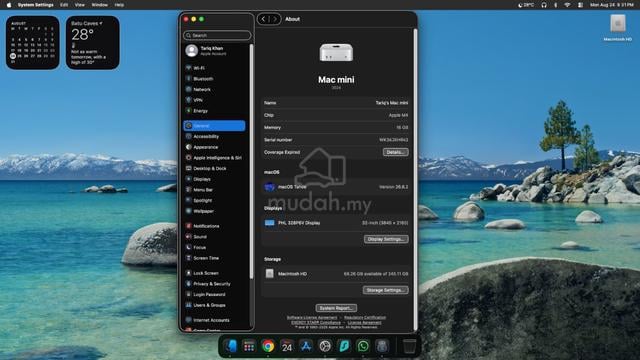Click Details button for Coverage Expired
This screenshot has height=360, width=640.
click(x=396, y=152)
